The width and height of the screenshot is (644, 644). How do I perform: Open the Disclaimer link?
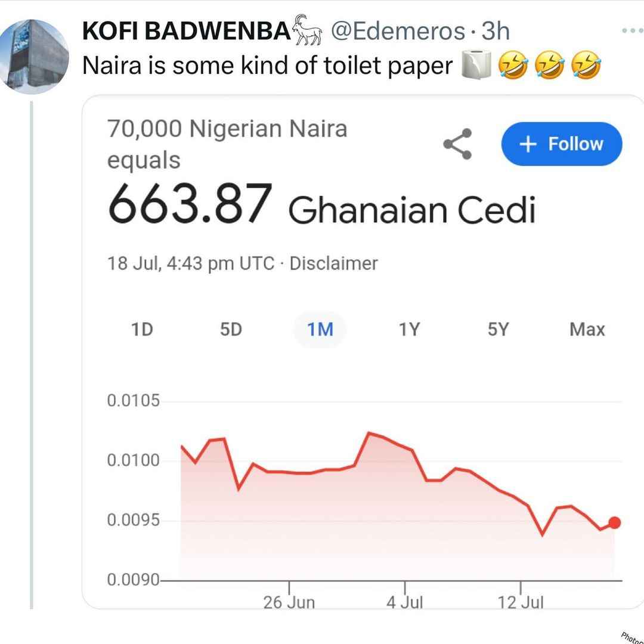[x=333, y=264]
